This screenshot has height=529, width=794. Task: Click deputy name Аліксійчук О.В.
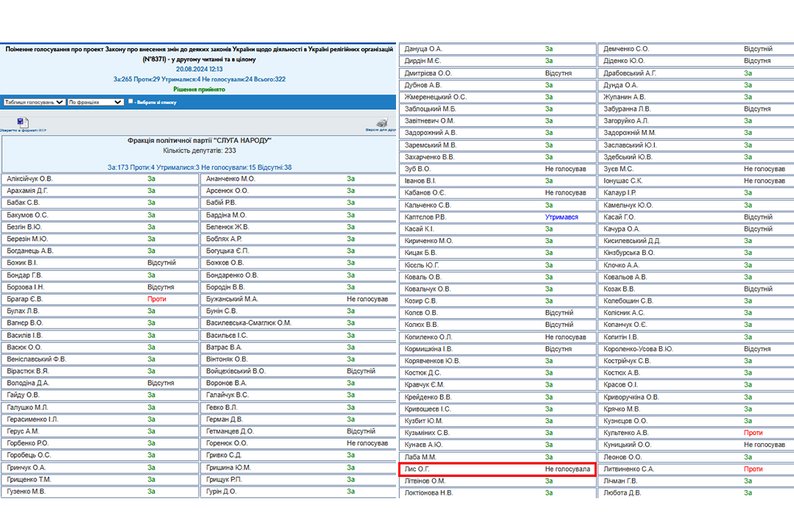[x=31, y=178]
